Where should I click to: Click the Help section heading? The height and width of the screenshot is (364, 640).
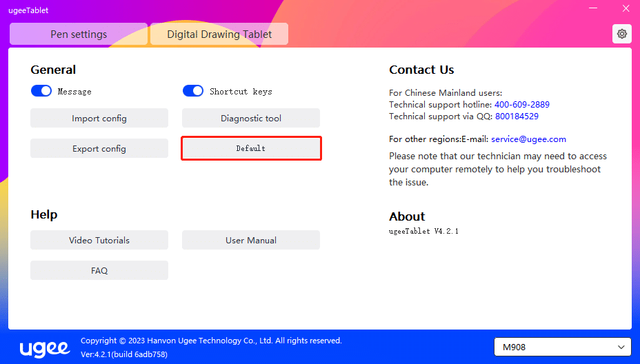pyautogui.click(x=43, y=214)
